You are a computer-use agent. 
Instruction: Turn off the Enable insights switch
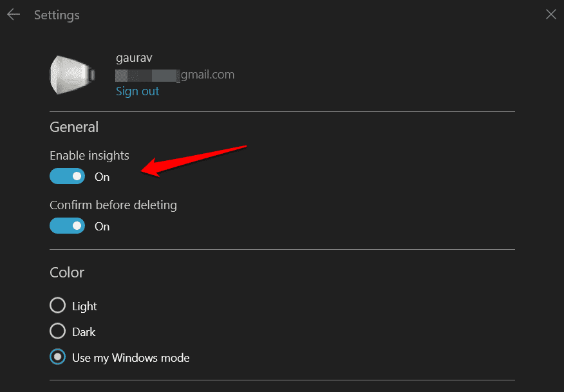point(67,176)
